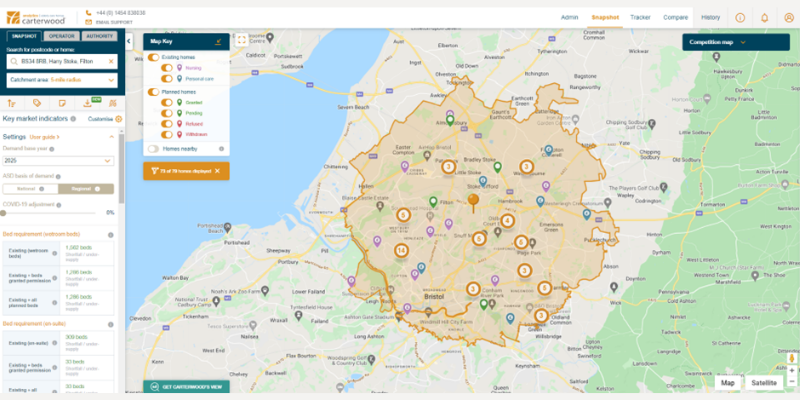
Task: Click the Customise gear icon
Action: click(119, 119)
